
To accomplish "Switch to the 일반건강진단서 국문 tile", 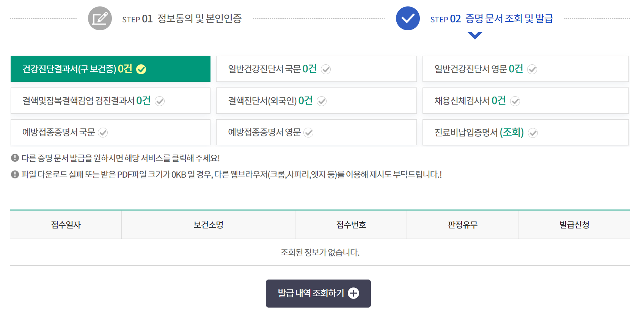I will pos(316,69).
